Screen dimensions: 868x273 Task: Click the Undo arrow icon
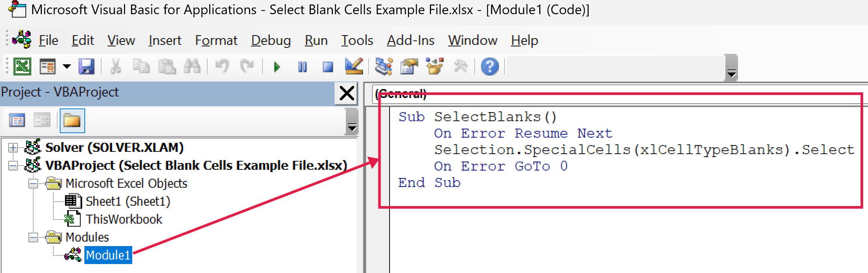click(x=222, y=67)
